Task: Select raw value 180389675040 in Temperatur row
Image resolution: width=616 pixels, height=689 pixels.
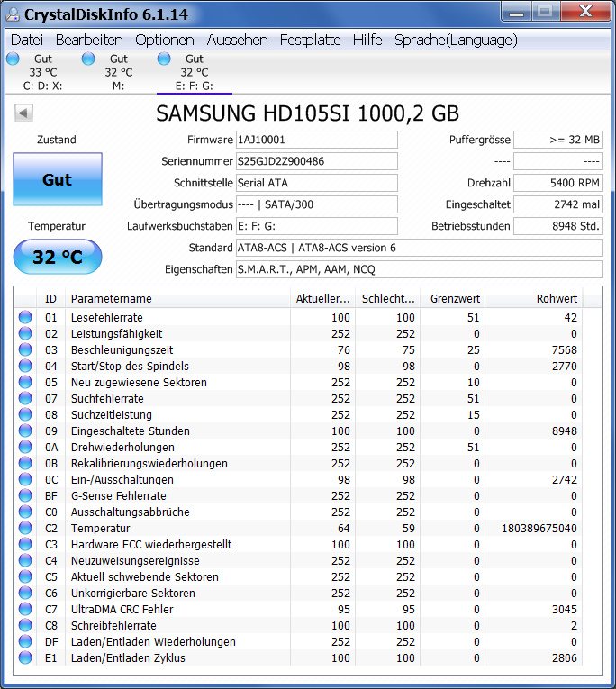Action: pos(539,528)
